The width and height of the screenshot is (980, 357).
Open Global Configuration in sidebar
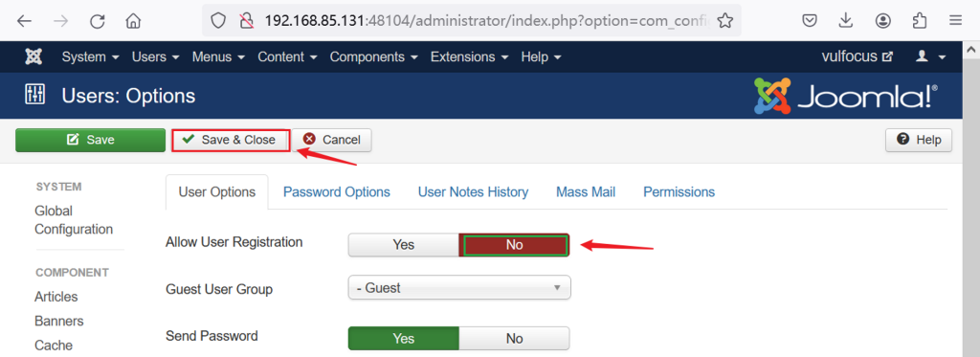click(x=74, y=220)
